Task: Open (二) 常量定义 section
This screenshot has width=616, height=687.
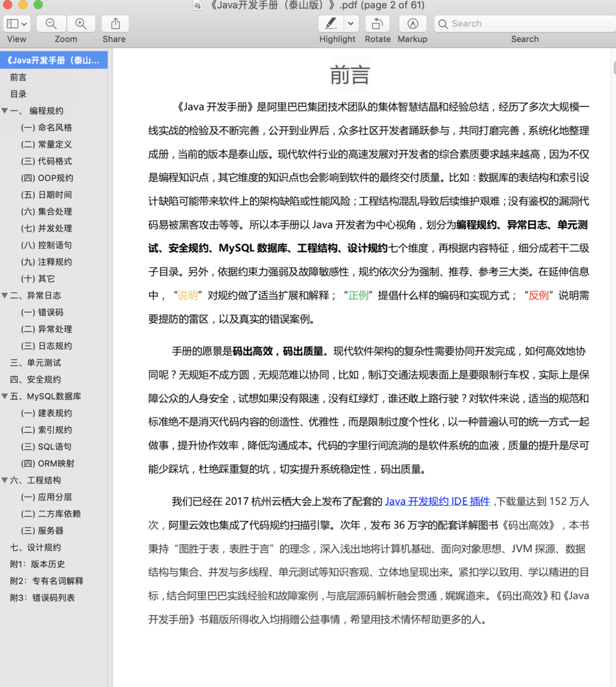Action: pos(46,144)
